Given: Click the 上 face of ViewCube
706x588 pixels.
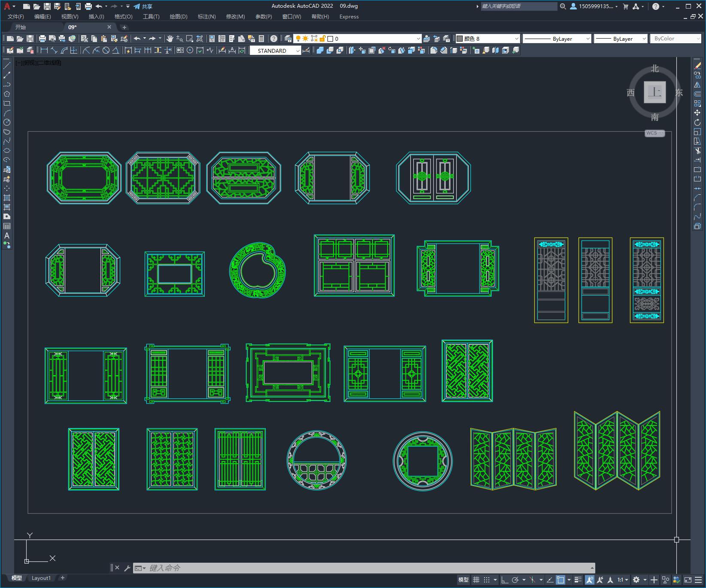Looking at the screenshot, I should point(654,92).
